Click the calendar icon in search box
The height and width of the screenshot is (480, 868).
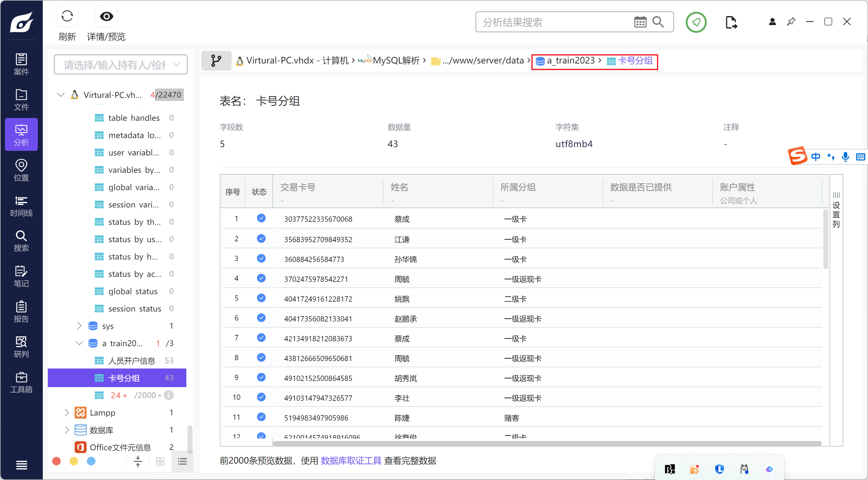(640, 22)
